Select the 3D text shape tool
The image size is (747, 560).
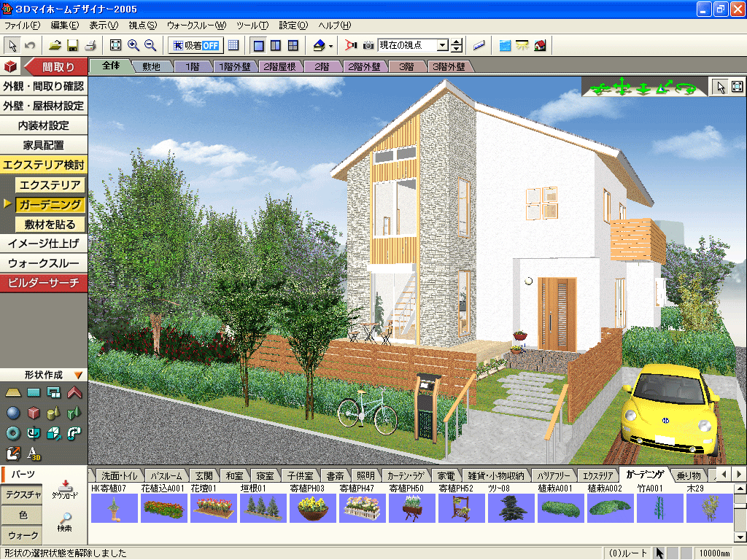(x=33, y=454)
